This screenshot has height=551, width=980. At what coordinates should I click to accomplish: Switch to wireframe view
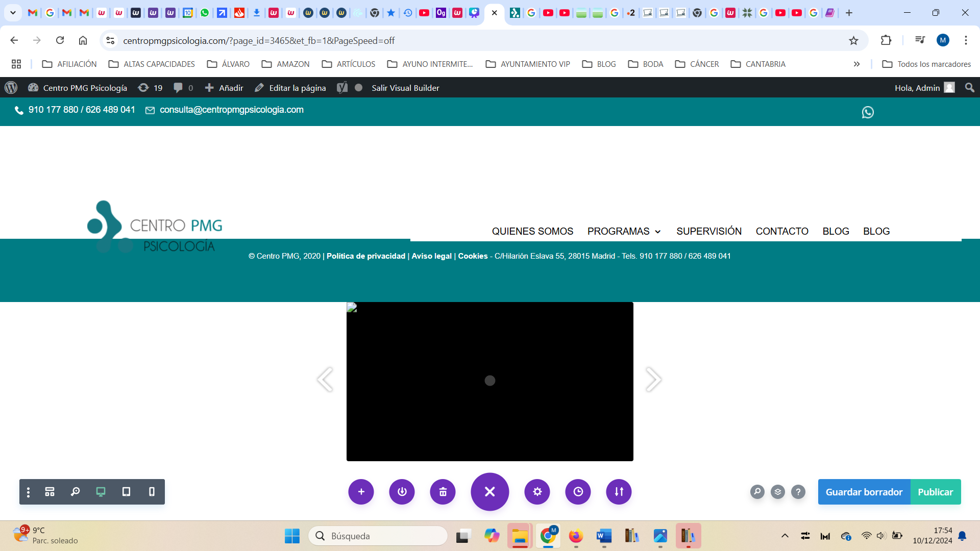50,492
